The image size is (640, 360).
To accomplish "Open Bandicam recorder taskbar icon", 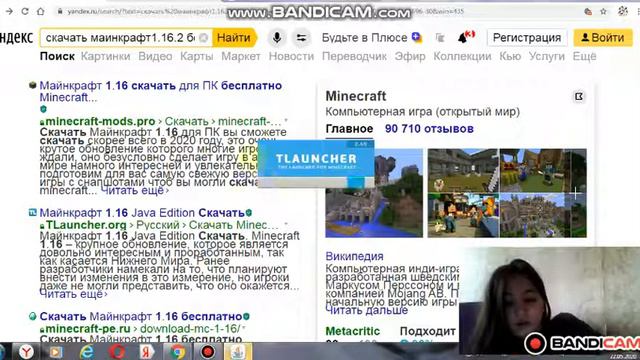I will 207,352.
